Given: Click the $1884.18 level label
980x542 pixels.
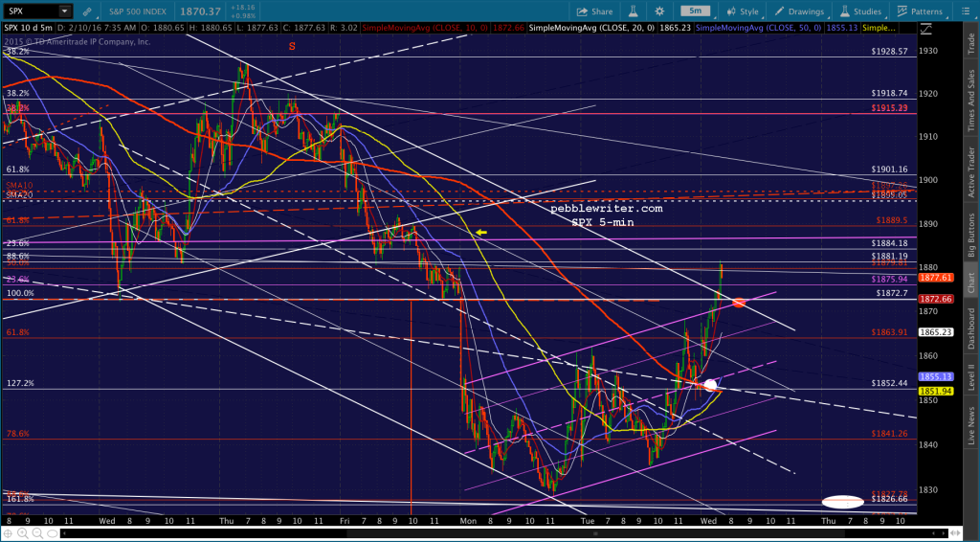Looking at the screenshot, I should (x=890, y=242).
